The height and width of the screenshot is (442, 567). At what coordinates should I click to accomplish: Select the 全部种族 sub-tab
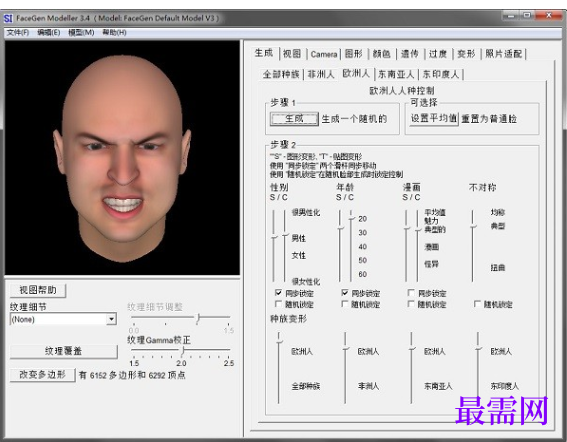pyautogui.click(x=281, y=74)
